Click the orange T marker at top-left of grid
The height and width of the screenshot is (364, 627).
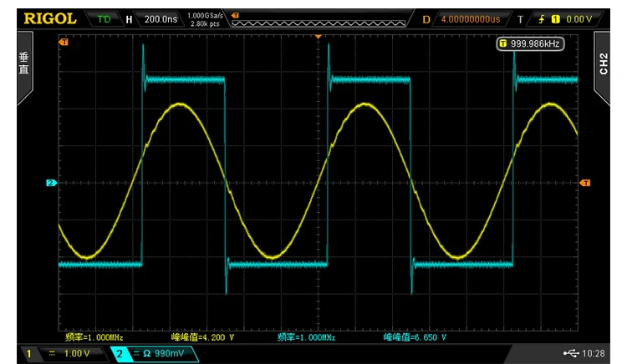pos(64,42)
